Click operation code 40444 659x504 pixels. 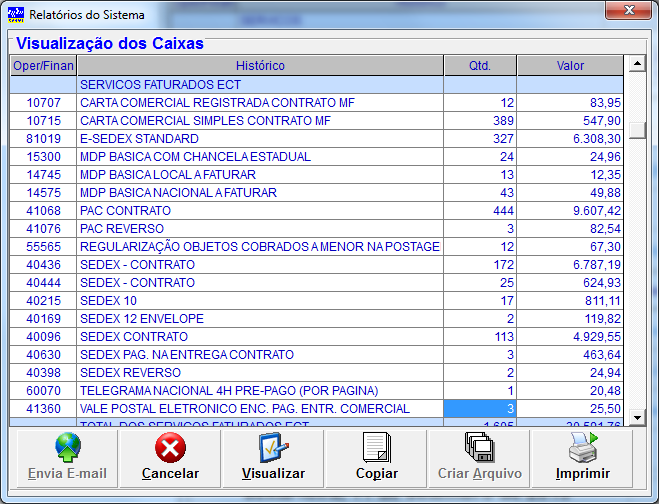coord(44,283)
